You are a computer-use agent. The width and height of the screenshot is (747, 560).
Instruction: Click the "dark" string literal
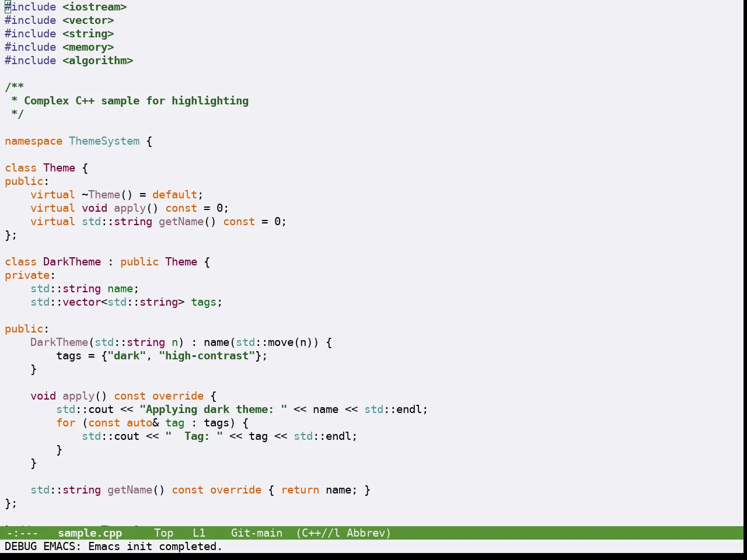(x=127, y=356)
